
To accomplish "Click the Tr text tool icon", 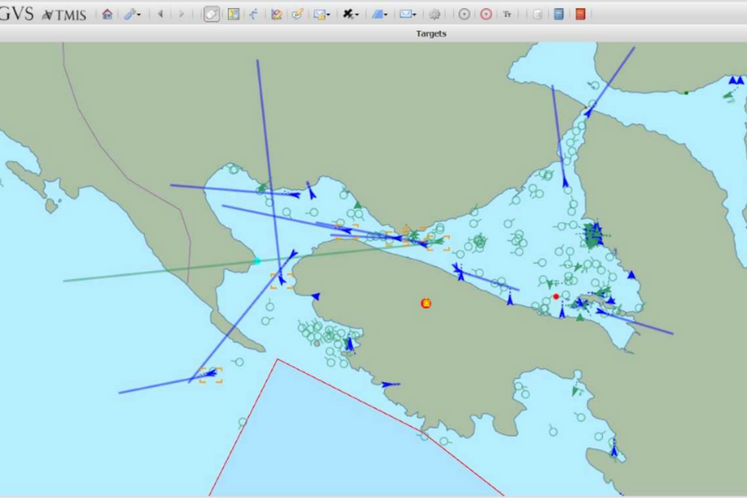I will coord(508,14).
